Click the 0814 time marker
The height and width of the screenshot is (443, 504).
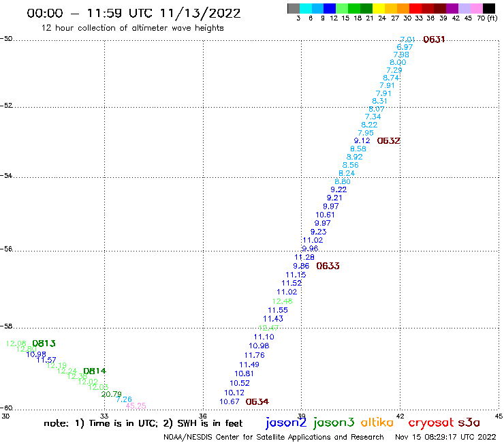95,371
